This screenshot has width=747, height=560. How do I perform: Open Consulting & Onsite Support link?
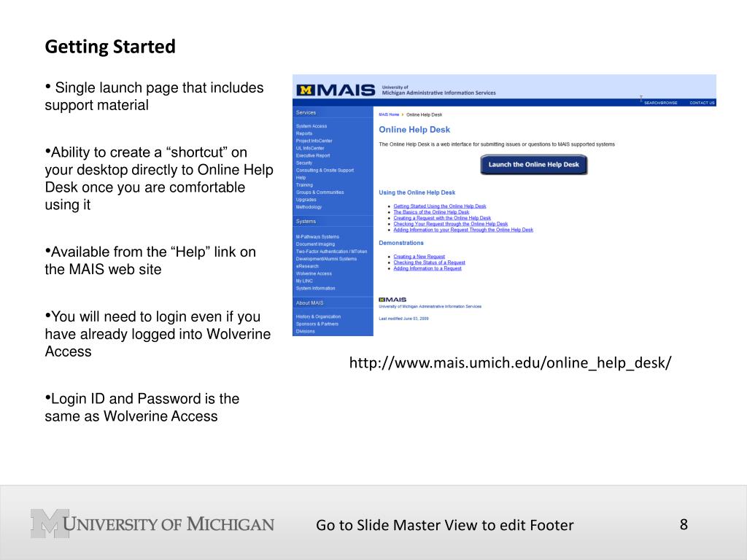(x=325, y=170)
